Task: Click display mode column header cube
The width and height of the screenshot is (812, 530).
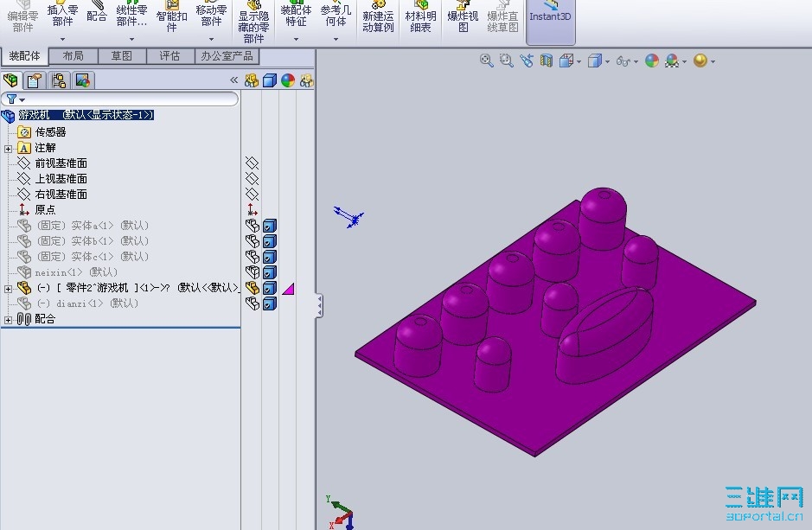Action: pyautogui.click(x=270, y=80)
